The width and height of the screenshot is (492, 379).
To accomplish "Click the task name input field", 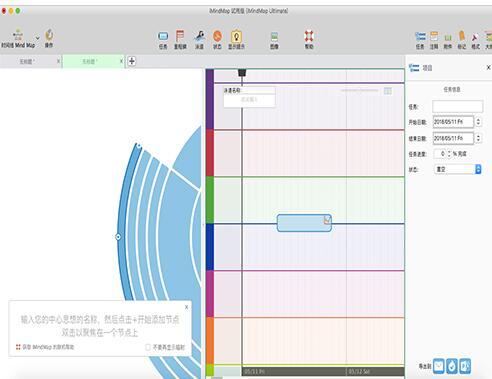I will tap(457, 107).
